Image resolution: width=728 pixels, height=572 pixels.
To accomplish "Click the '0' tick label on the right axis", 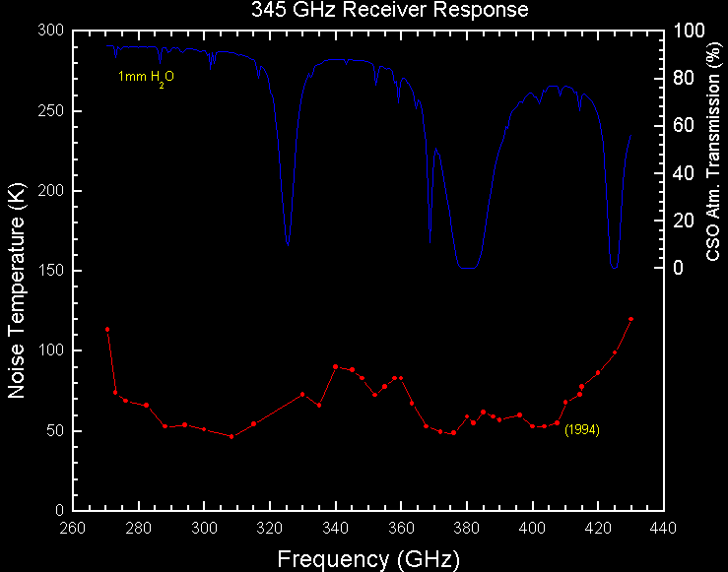I will tap(677, 268).
